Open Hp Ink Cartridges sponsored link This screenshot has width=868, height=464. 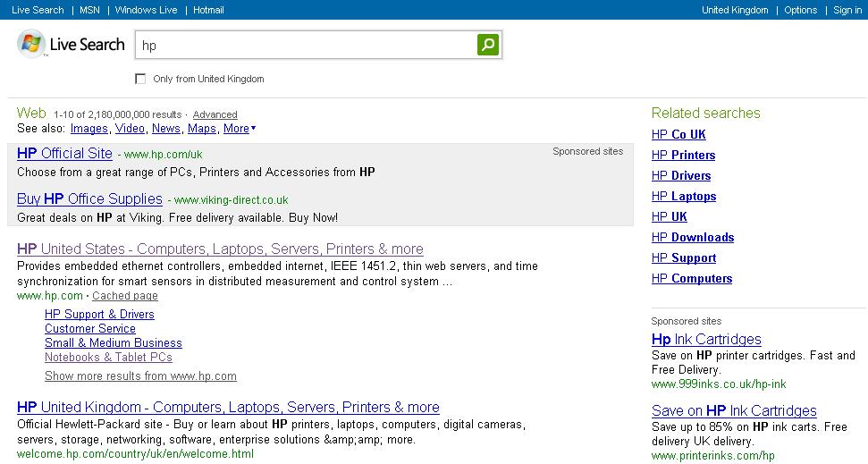pyautogui.click(x=706, y=339)
